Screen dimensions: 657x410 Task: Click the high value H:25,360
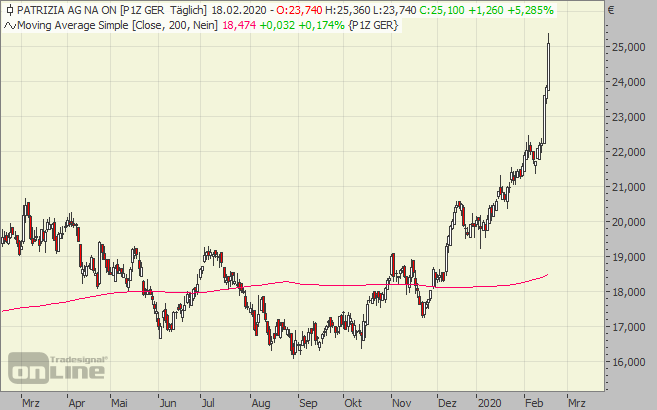click(348, 10)
